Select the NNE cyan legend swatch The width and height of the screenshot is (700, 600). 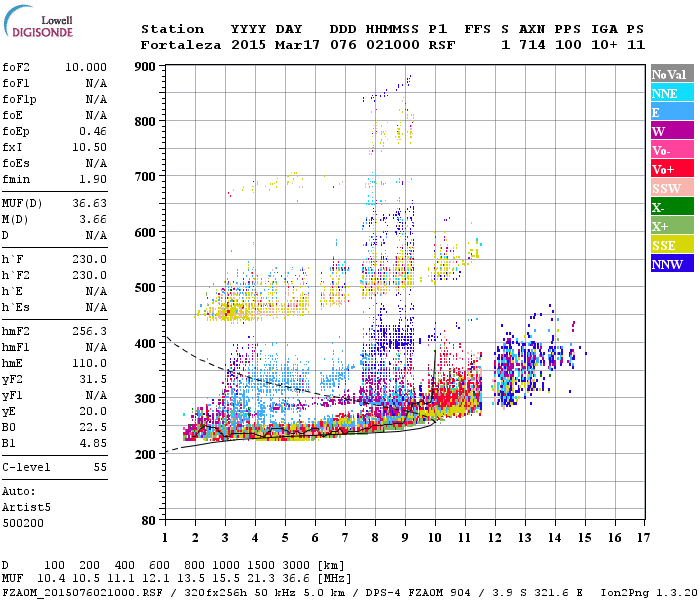point(672,93)
